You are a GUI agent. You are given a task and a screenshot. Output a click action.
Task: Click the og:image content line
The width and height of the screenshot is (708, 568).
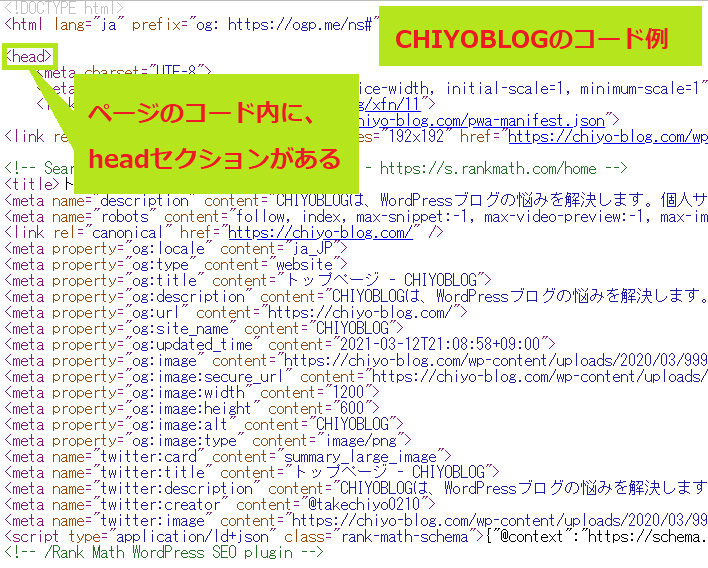pyautogui.click(x=356, y=361)
